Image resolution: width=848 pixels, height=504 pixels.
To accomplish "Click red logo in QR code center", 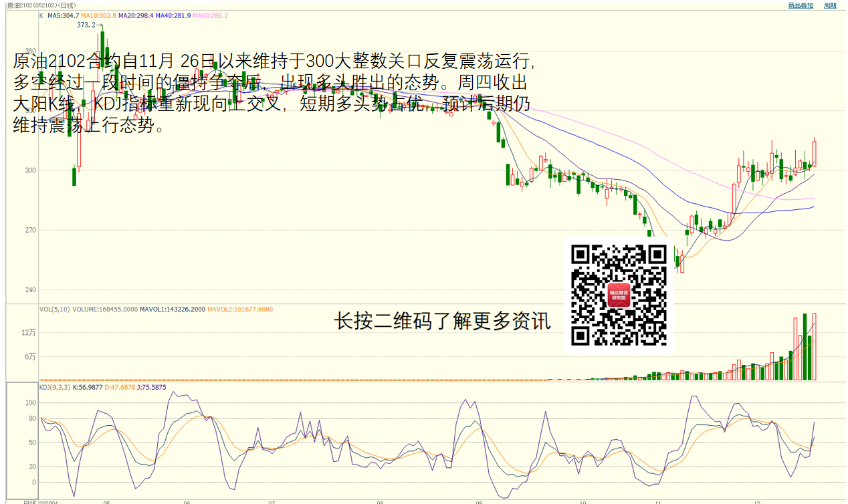I will (619, 295).
